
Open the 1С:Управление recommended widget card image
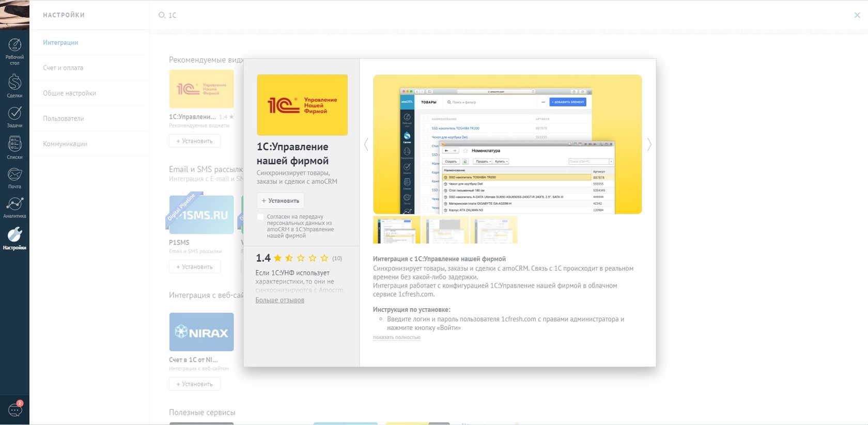pos(202,89)
